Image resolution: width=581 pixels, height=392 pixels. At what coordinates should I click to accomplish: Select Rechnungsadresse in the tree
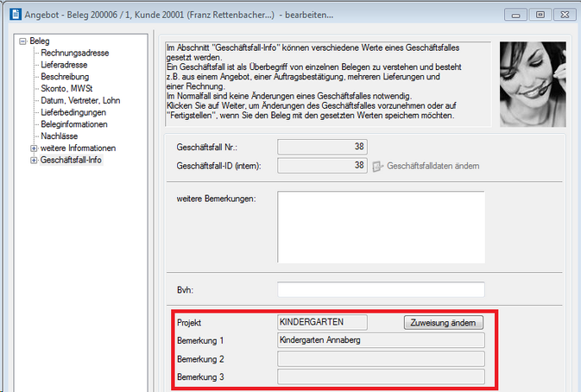74,53
